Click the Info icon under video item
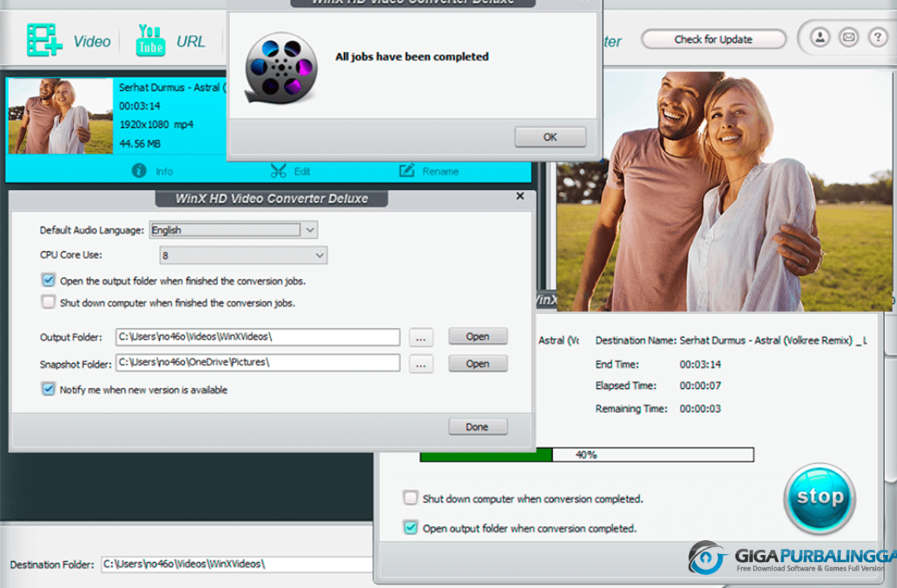The width and height of the screenshot is (897, 588). pyautogui.click(x=139, y=170)
